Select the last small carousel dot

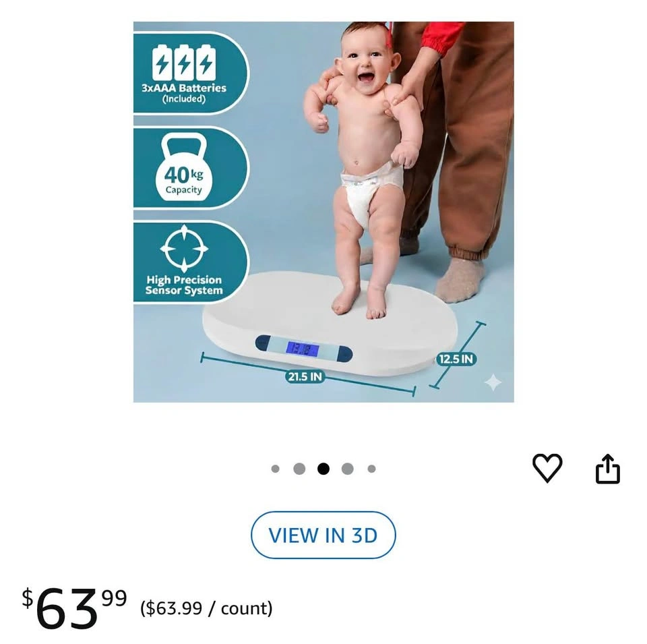click(371, 469)
